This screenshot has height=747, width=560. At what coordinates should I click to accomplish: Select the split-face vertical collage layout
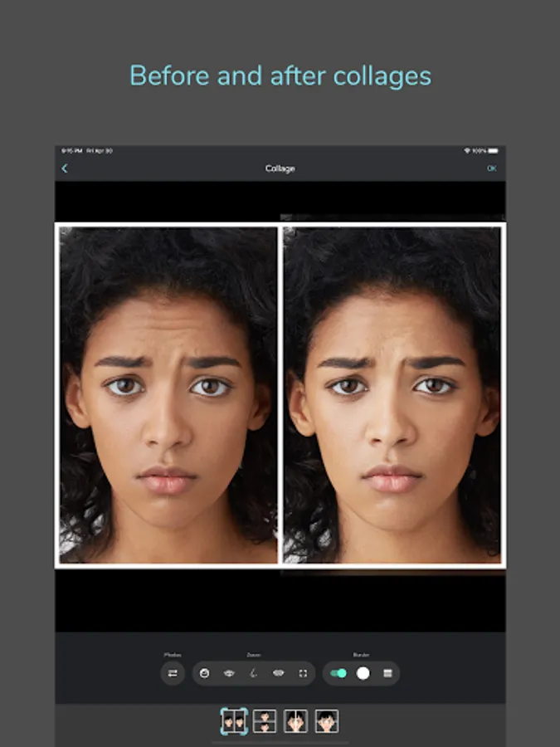pyautogui.click(x=295, y=721)
